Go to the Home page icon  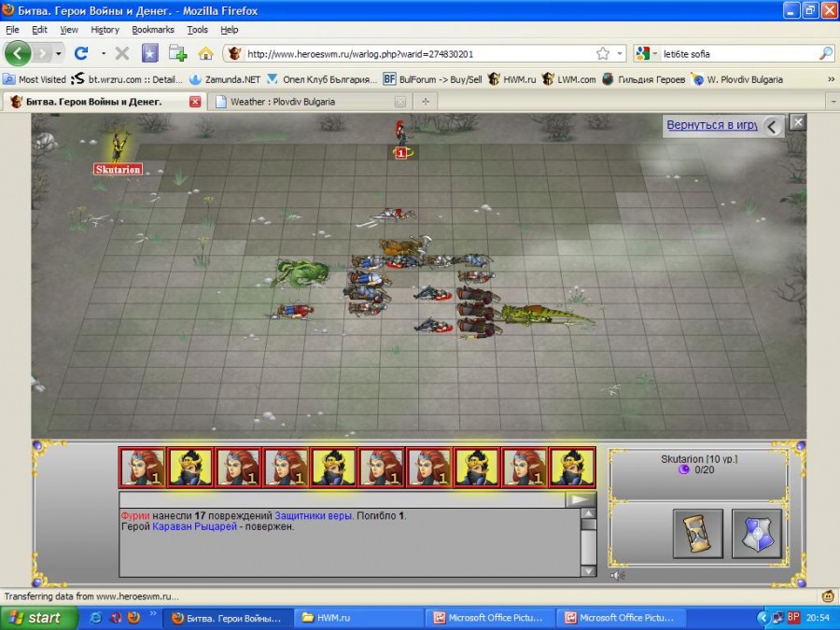pyautogui.click(x=205, y=53)
